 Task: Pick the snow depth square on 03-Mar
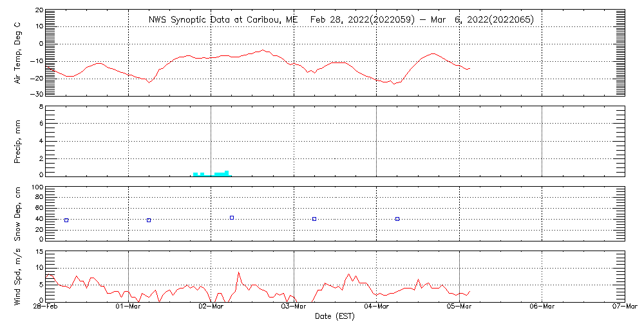tap(314, 219)
